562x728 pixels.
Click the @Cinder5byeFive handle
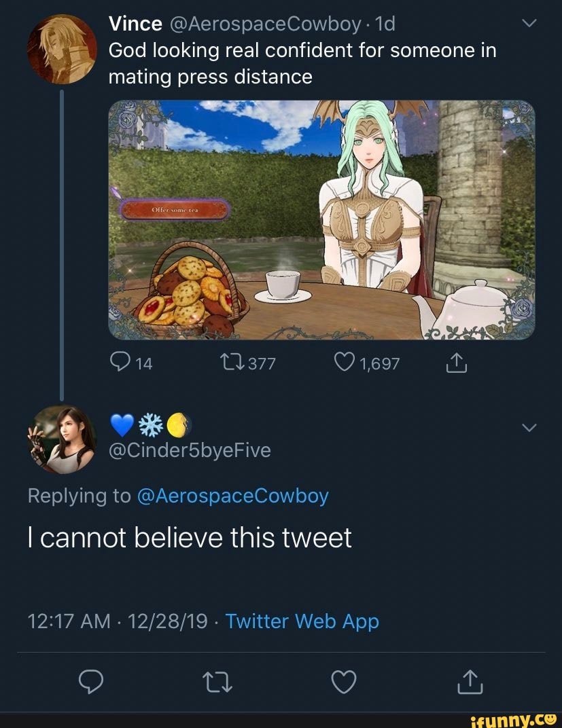[190, 450]
